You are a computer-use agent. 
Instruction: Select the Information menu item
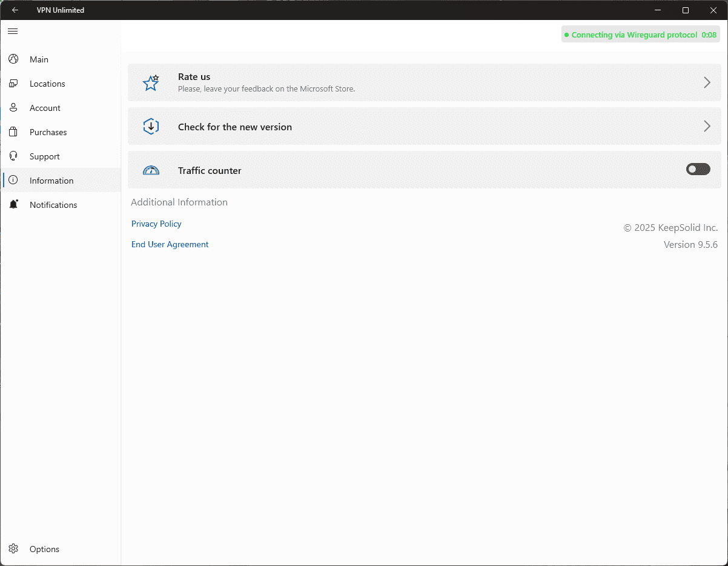pyautogui.click(x=51, y=181)
